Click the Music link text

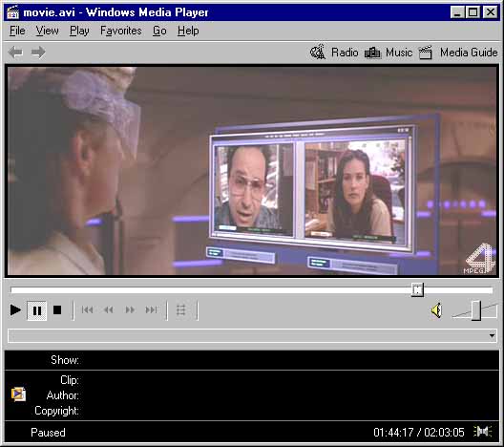point(399,53)
